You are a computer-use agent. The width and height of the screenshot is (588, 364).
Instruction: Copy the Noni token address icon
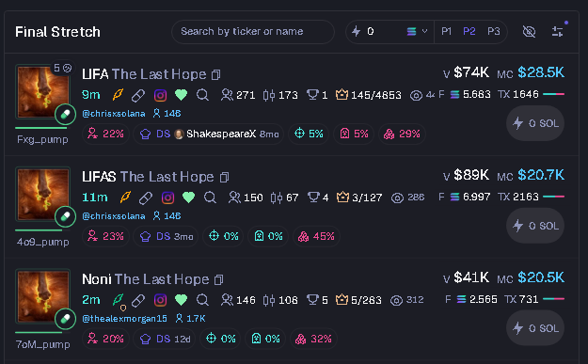click(219, 280)
